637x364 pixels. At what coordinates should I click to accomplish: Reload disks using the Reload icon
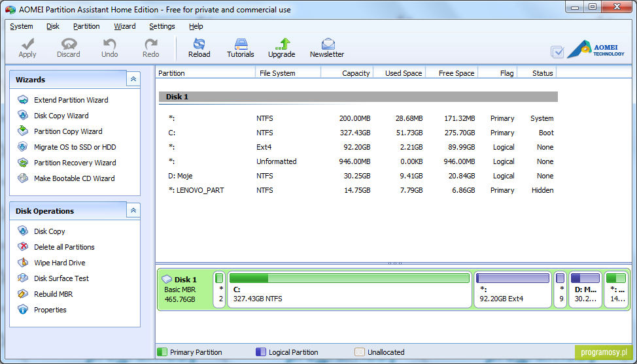(199, 43)
